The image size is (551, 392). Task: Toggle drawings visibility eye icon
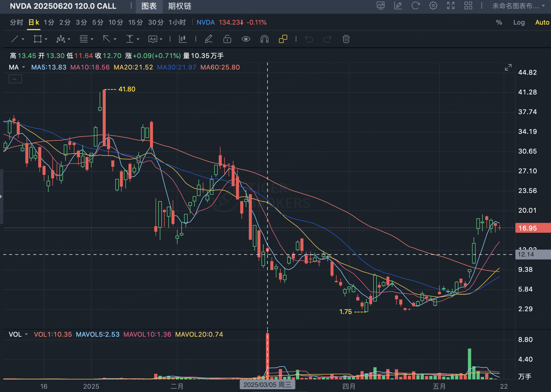coord(246,39)
